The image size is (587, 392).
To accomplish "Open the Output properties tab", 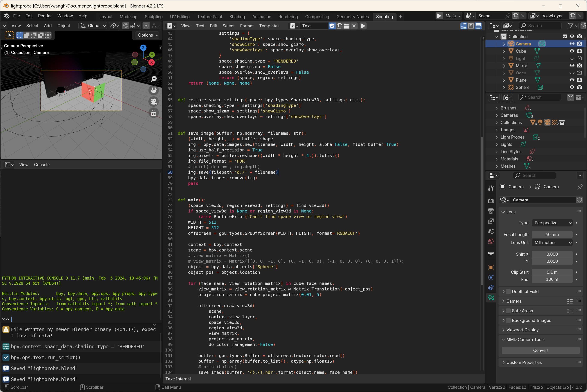I will pos(491,211).
